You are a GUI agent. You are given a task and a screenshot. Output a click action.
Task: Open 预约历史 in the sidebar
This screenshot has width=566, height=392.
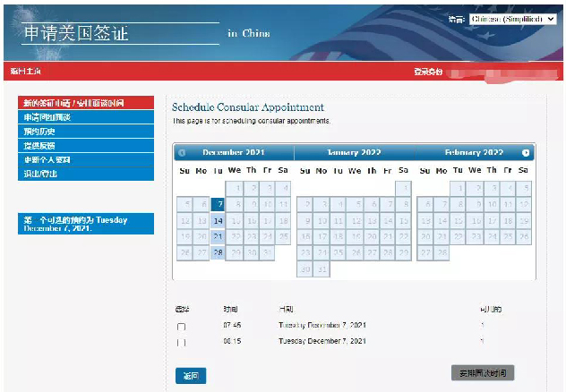point(86,132)
